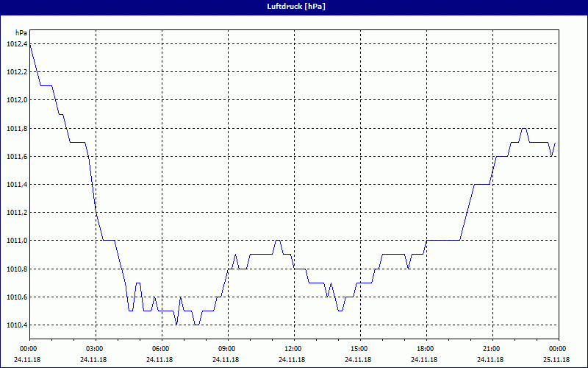Viewport: 588px width, 368px height.
Task: Click the date label beneath 12:00
Action: pos(293,360)
